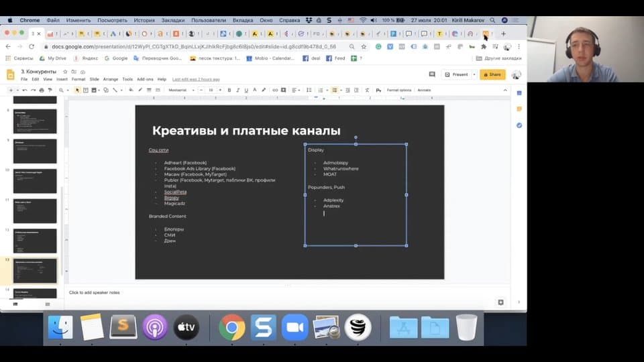The height and width of the screenshot is (362, 644).
Task: Open the text align dropdown
Action: coord(296,90)
